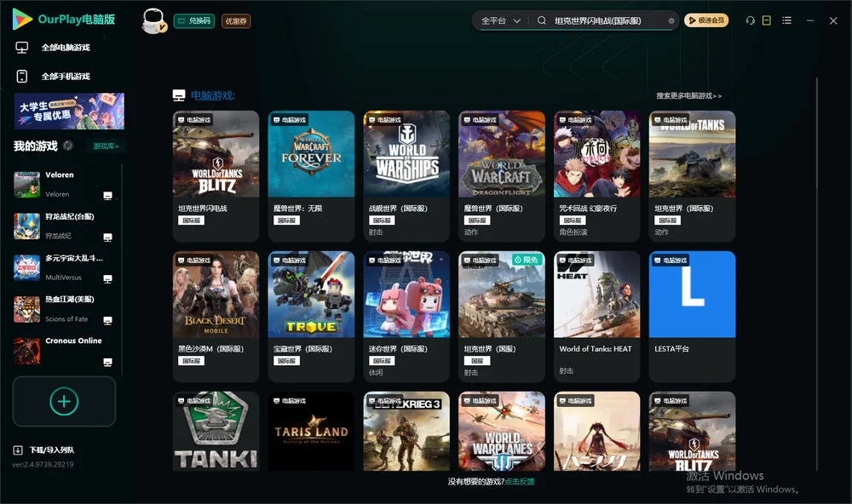Add a game with plus button
This screenshot has height=504, width=852.
coord(64,401)
